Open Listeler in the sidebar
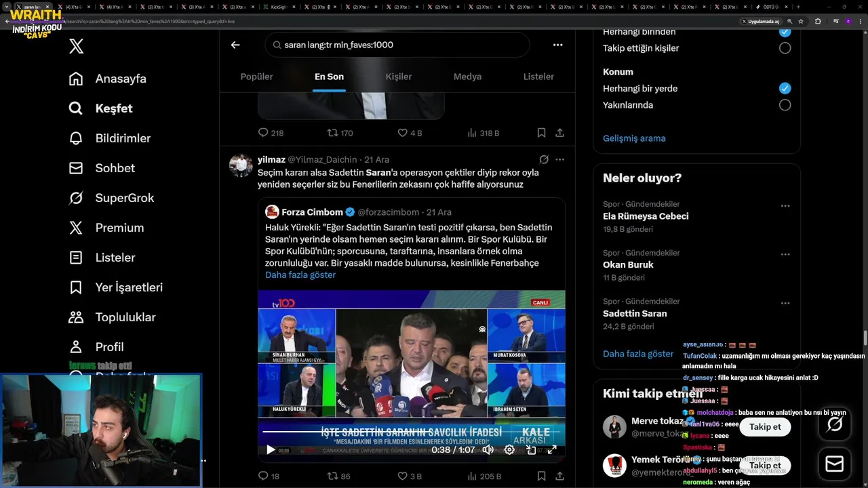Viewport: 868px width, 488px height. point(102,258)
